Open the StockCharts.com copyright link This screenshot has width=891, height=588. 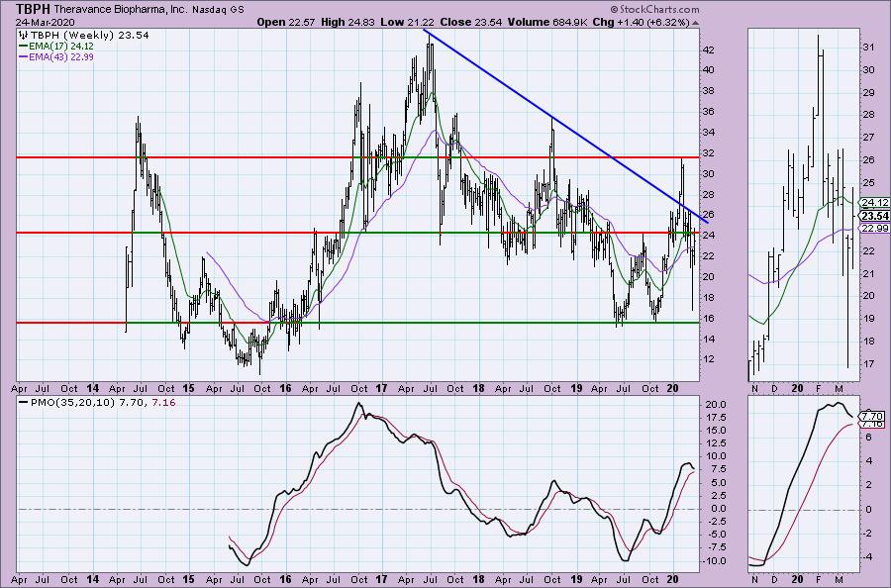tap(654, 9)
